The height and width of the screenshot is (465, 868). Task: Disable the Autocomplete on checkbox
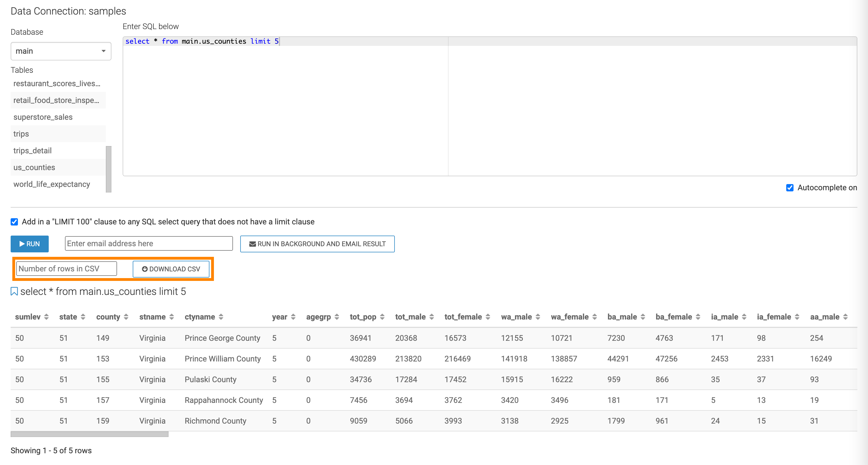pyautogui.click(x=790, y=188)
